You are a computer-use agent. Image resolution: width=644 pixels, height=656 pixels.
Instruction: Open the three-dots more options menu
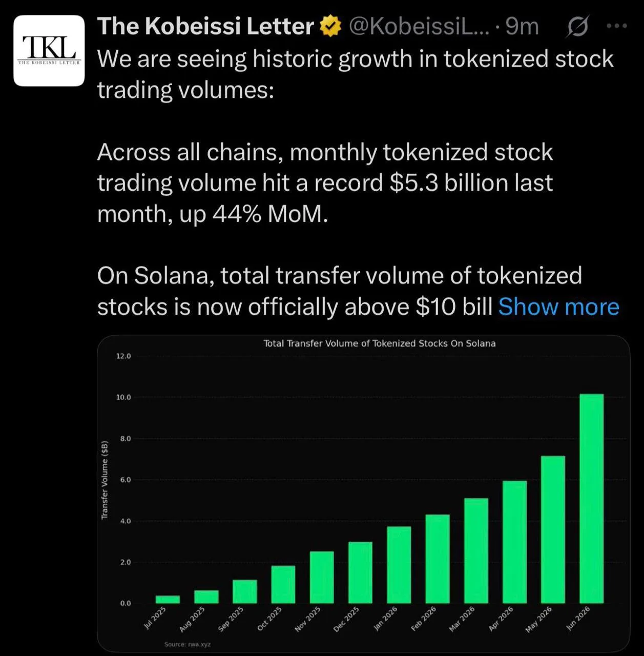pyautogui.click(x=616, y=26)
